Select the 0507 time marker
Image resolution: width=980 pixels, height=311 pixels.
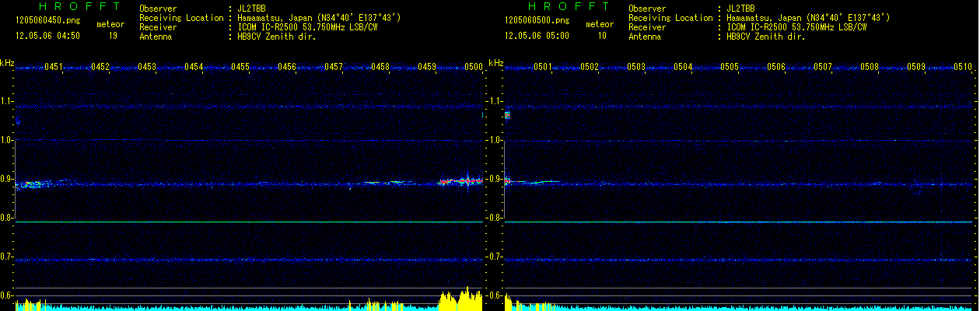click(x=823, y=68)
